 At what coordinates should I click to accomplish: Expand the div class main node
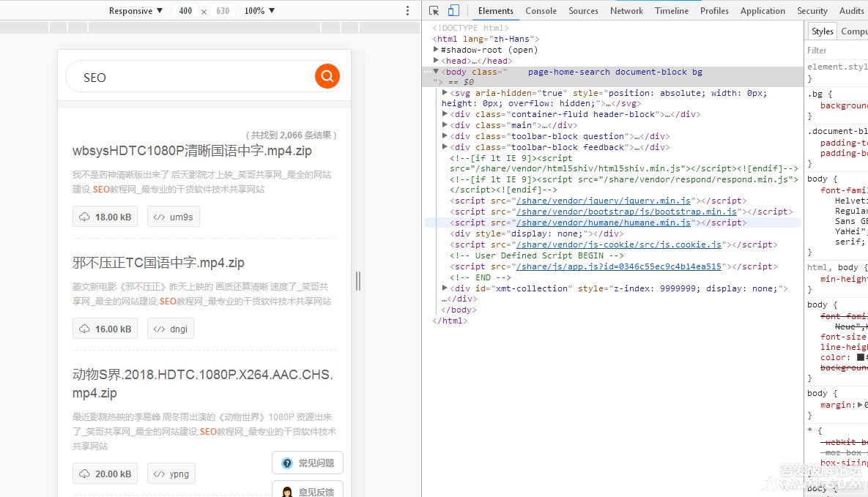point(445,125)
